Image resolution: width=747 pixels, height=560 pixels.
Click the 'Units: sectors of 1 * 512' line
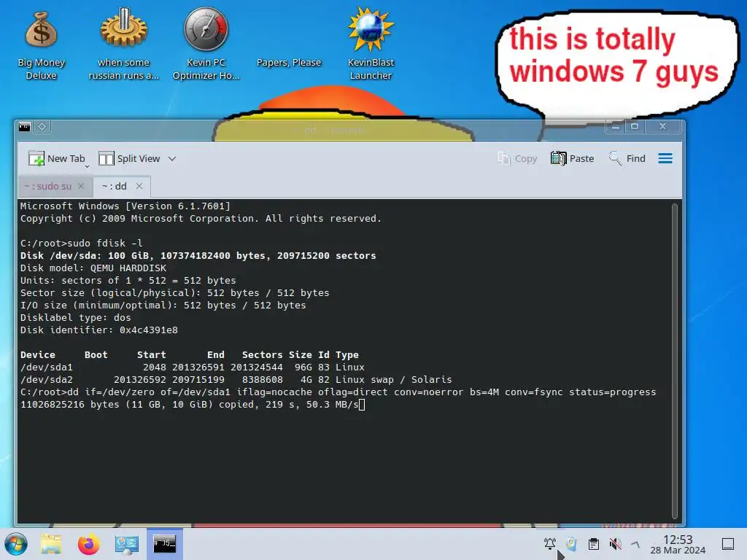coord(128,281)
